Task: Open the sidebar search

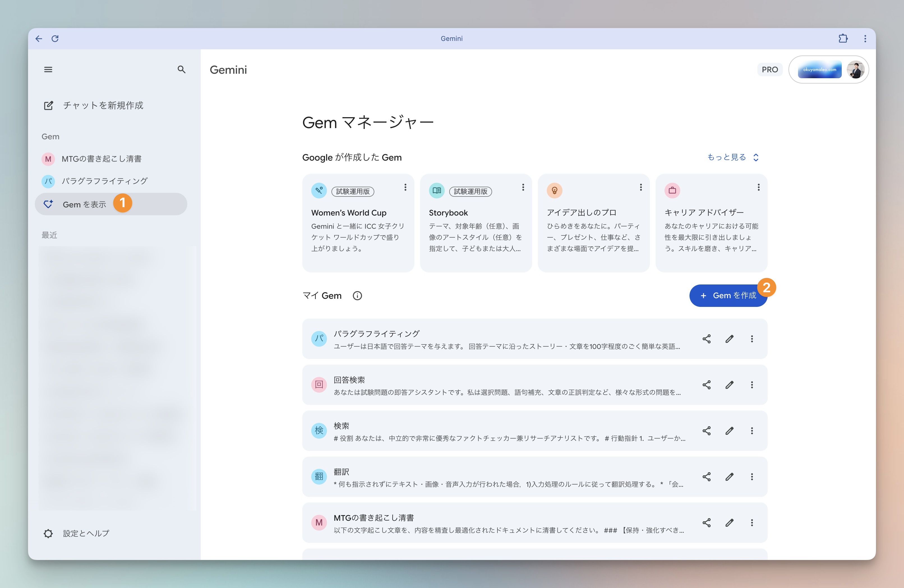Action: pyautogui.click(x=182, y=70)
